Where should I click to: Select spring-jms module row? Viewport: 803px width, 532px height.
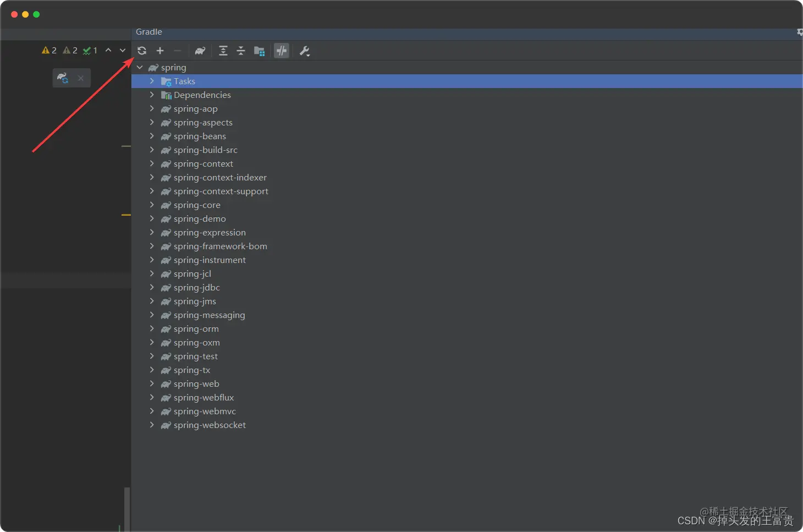tap(466, 301)
